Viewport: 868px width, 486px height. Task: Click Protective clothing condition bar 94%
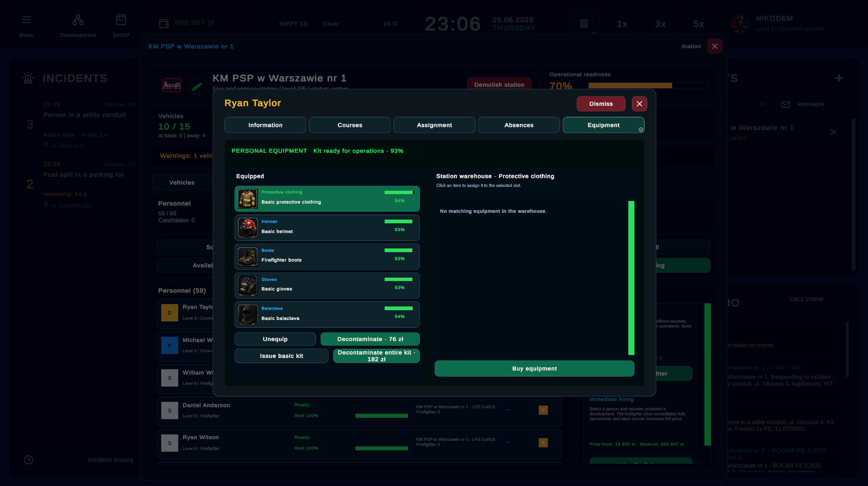click(399, 192)
